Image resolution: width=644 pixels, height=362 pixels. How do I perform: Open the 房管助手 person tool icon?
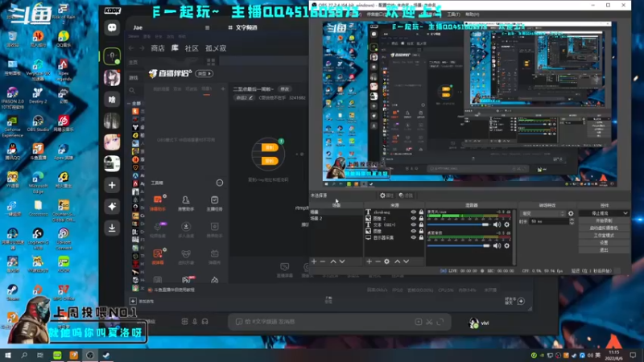pyautogui.click(x=186, y=204)
